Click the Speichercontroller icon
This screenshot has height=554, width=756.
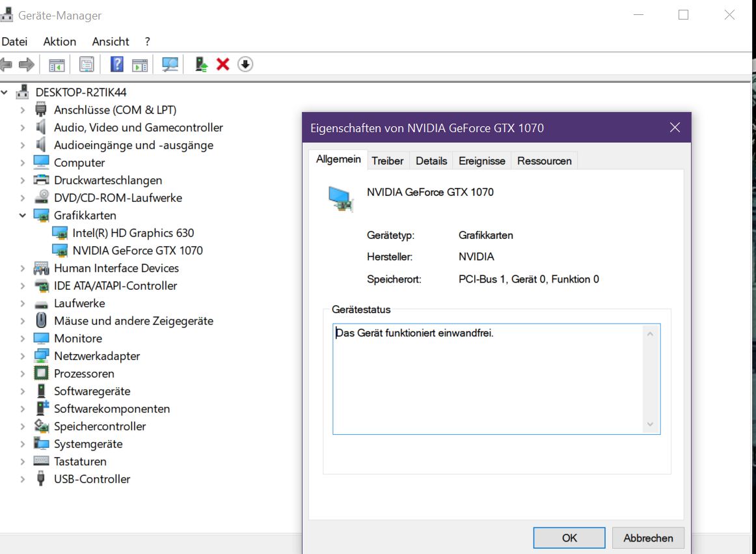(x=42, y=426)
